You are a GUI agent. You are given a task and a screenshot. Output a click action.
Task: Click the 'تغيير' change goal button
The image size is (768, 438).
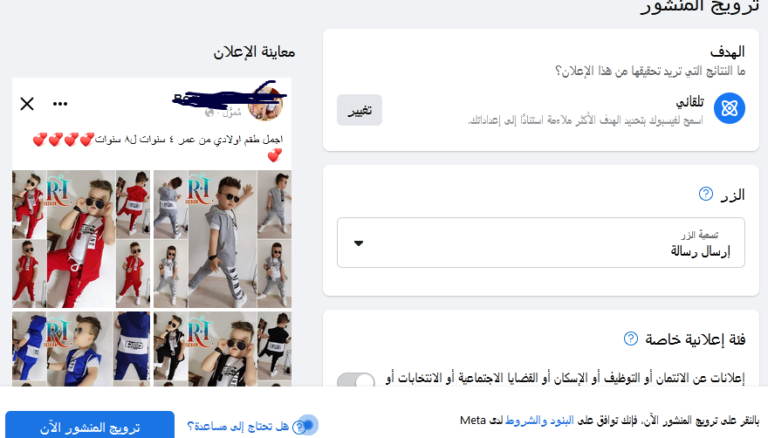(360, 110)
